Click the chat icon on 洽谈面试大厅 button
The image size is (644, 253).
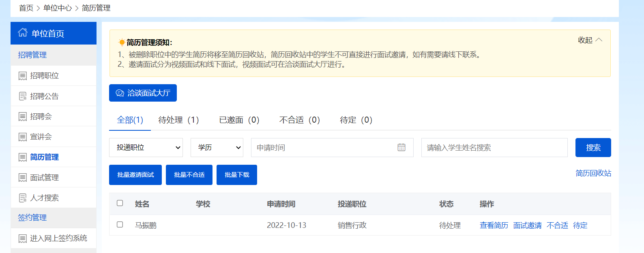[120, 93]
